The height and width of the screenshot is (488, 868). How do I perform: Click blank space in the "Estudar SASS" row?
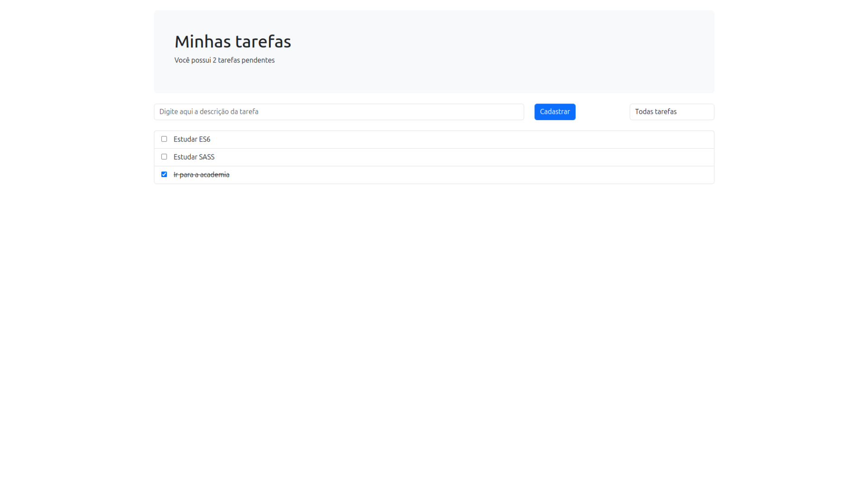click(x=452, y=157)
